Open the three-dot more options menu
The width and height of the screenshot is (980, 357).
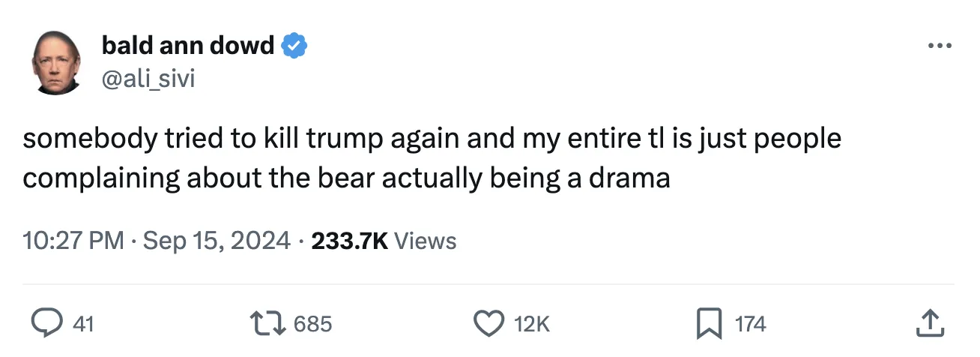(939, 46)
